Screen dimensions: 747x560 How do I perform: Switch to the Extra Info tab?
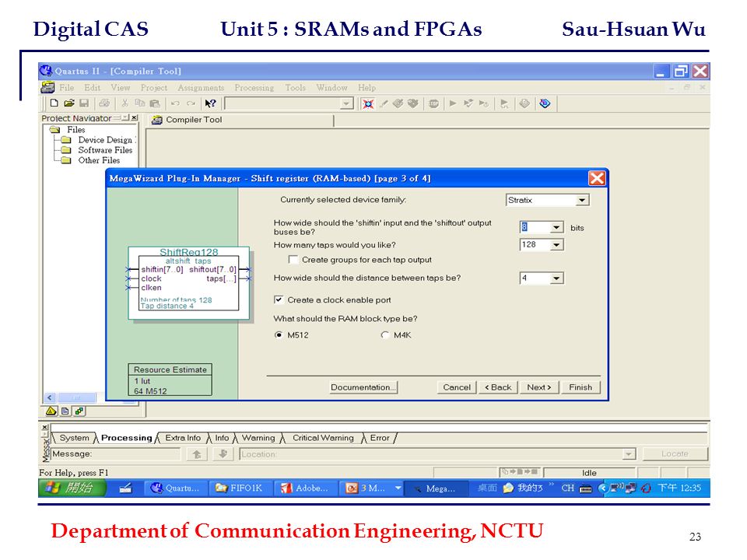183,438
